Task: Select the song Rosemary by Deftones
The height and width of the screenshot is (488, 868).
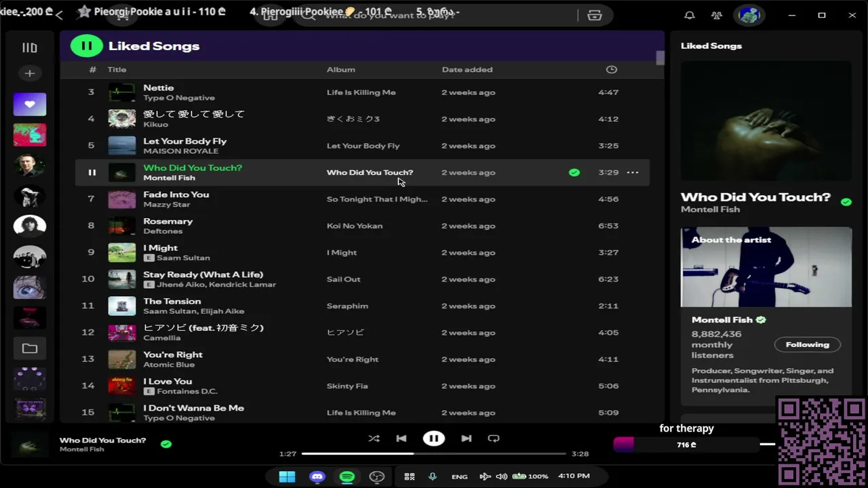Action: pos(361,226)
